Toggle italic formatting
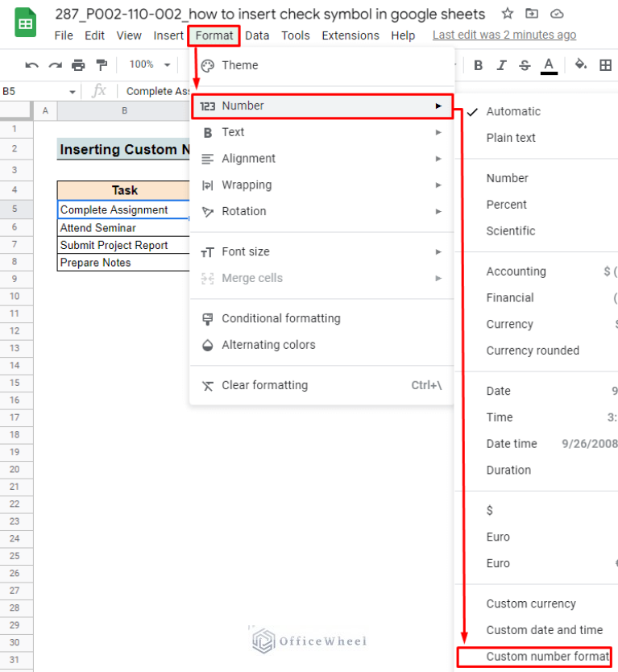This screenshot has width=618, height=672. tap(500, 64)
